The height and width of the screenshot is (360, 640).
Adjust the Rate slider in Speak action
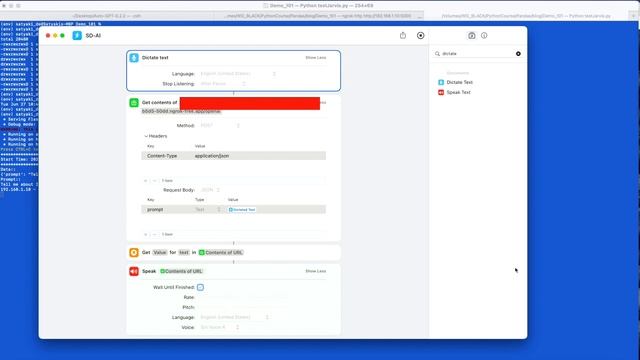click(x=243, y=297)
